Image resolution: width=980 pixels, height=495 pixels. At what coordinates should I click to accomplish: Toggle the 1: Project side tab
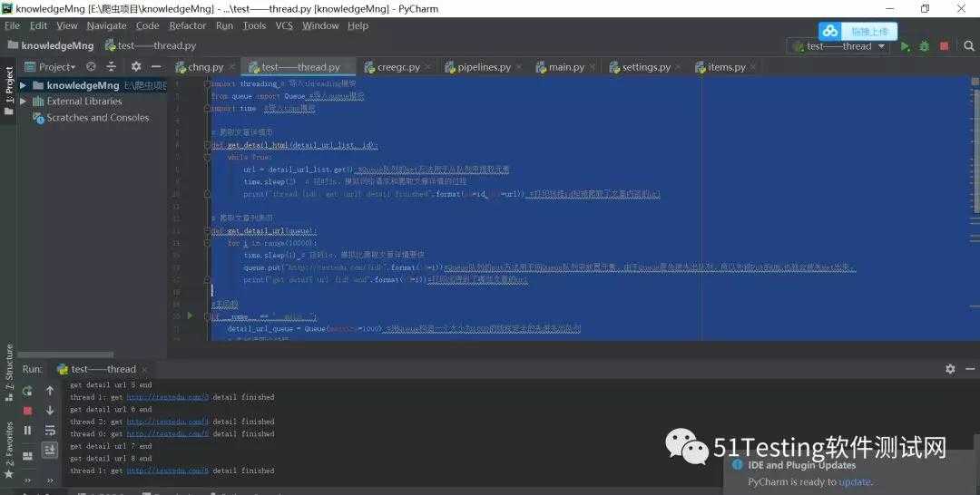point(9,92)
